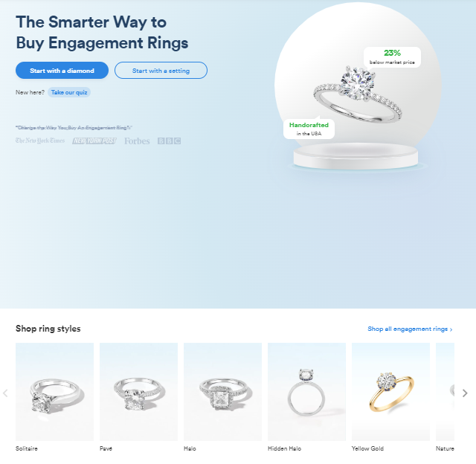Open the Take our quiz link

click(x=69, y=92)
